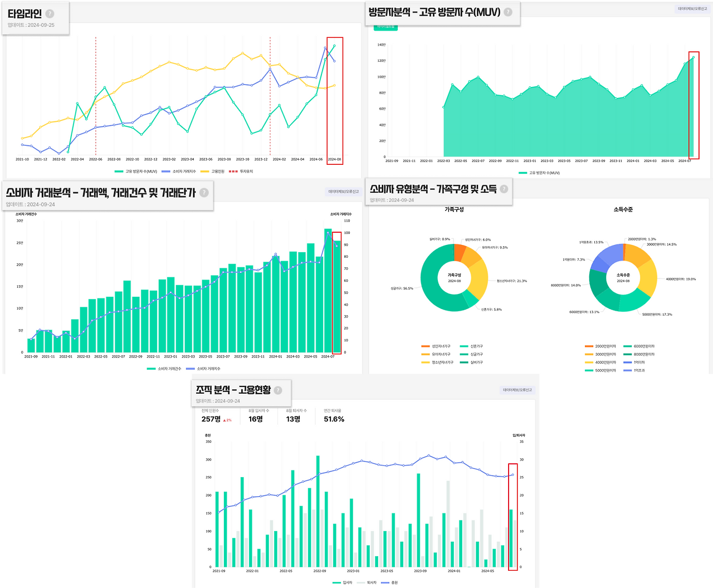Click help icon beside 가족구성 및 소득 title
Screen dimensions: 713x588
pyautogui.click(x=504, y=189)
